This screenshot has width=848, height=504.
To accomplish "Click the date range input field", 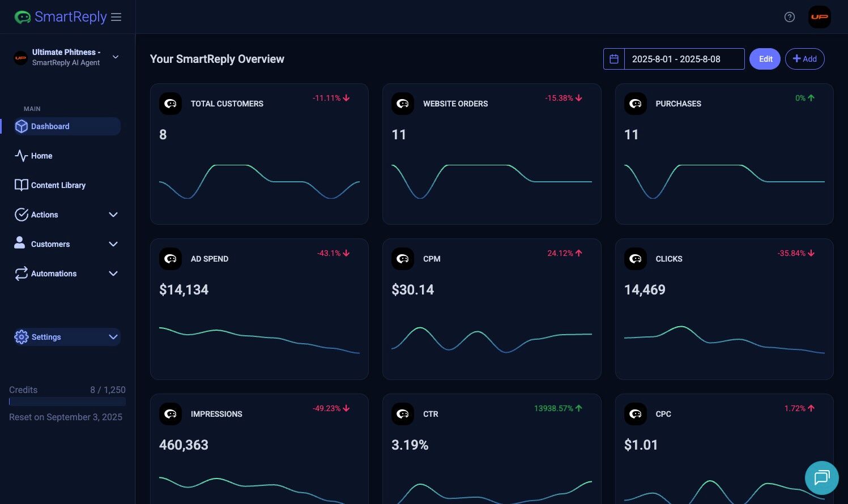I will [x=684, y=59].
